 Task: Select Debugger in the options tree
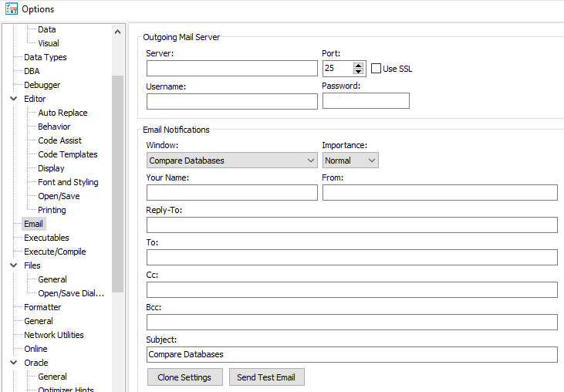(42, 85)
